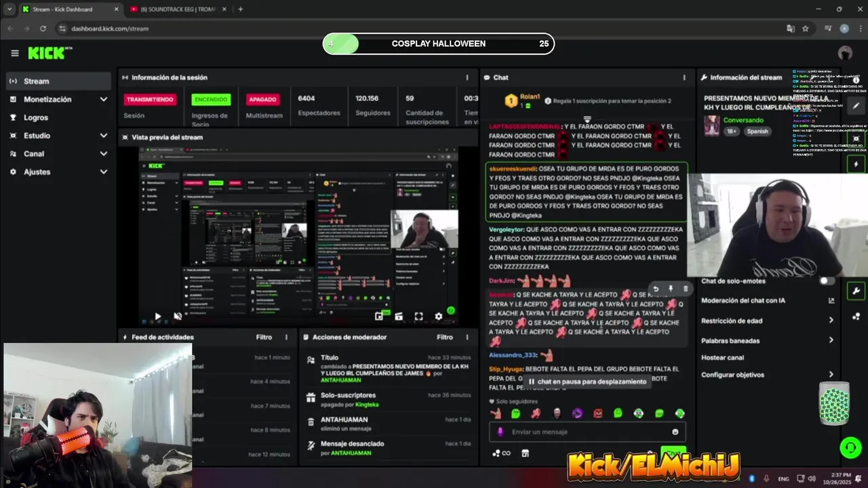The height and width of the screenshot is (488, 868).
Task: Open stream preview settings gear
Action: 438,316
